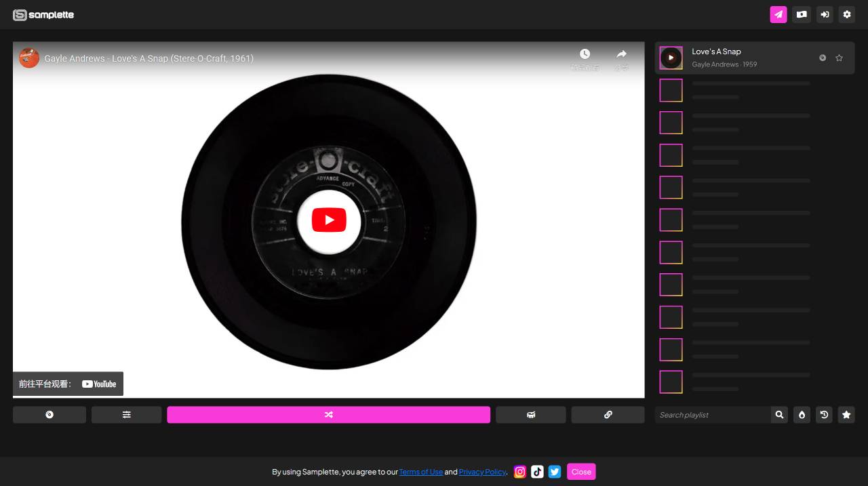Star the track Love's A Snap
Image resolution: width=868 pixels, height=486 pixels.
click(839, 58)
